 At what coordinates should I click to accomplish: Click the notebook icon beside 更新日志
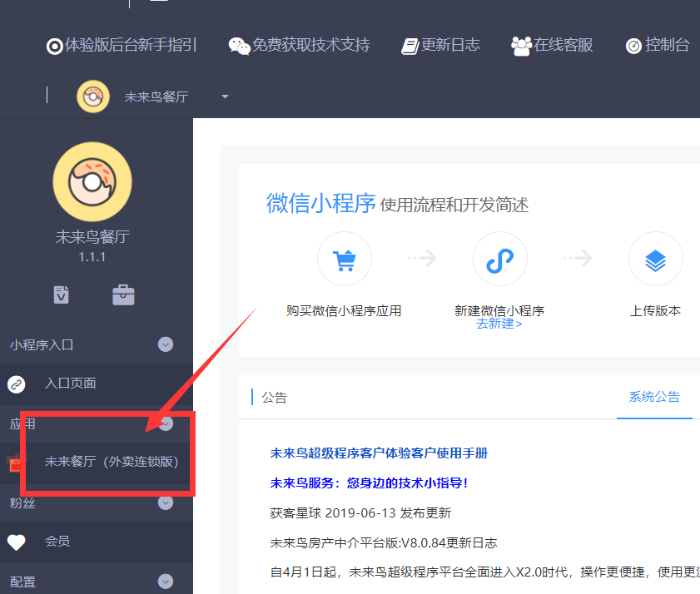pos(410,46)
